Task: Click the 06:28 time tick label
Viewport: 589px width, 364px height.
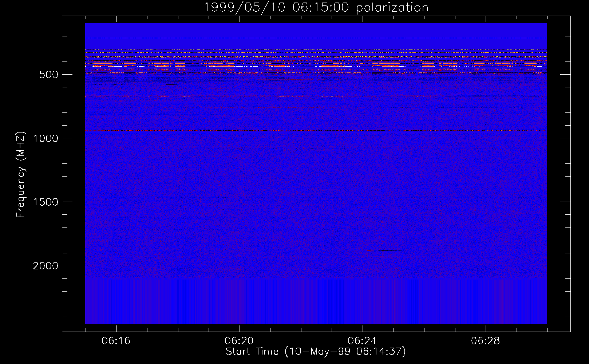Action: 485,341
